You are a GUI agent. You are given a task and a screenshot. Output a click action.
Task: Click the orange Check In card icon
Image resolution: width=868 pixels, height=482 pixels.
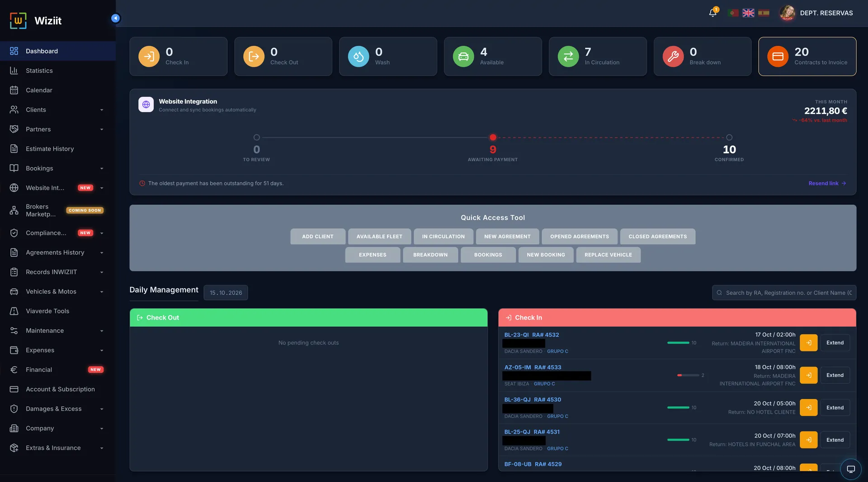click(149, 57)
